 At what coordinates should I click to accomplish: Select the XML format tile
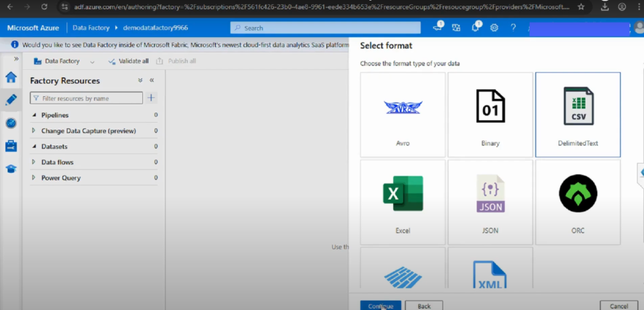click(x=491, y=268)
